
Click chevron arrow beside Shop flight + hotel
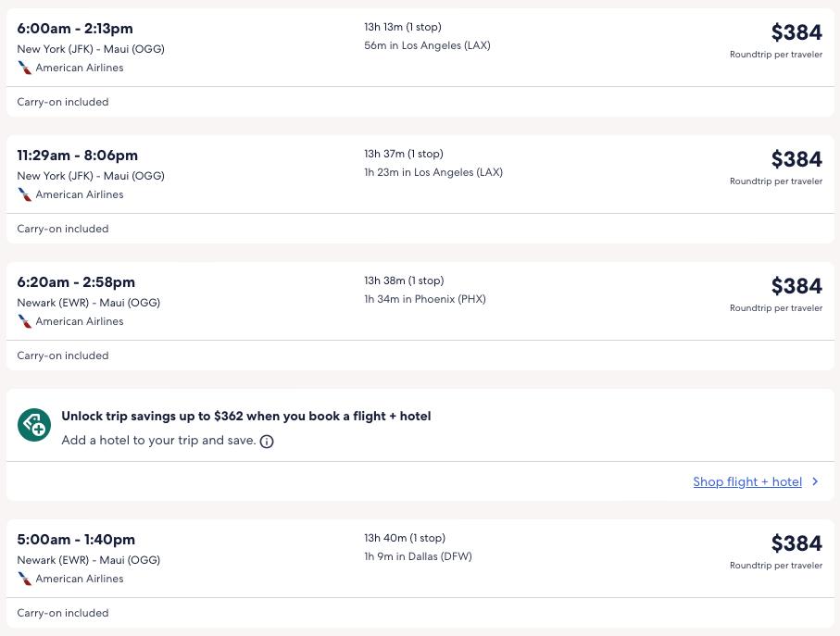pos(815,481)
